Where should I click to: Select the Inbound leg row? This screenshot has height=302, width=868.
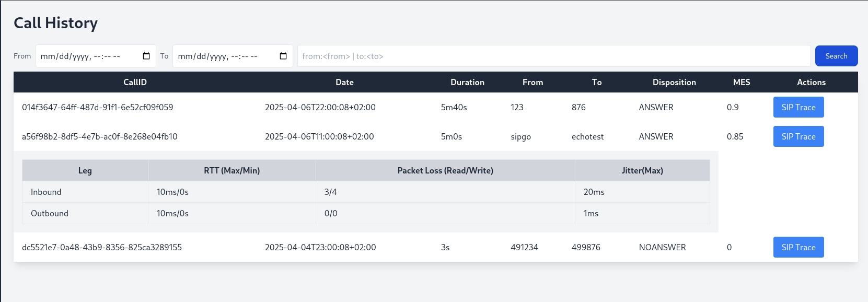46,192
